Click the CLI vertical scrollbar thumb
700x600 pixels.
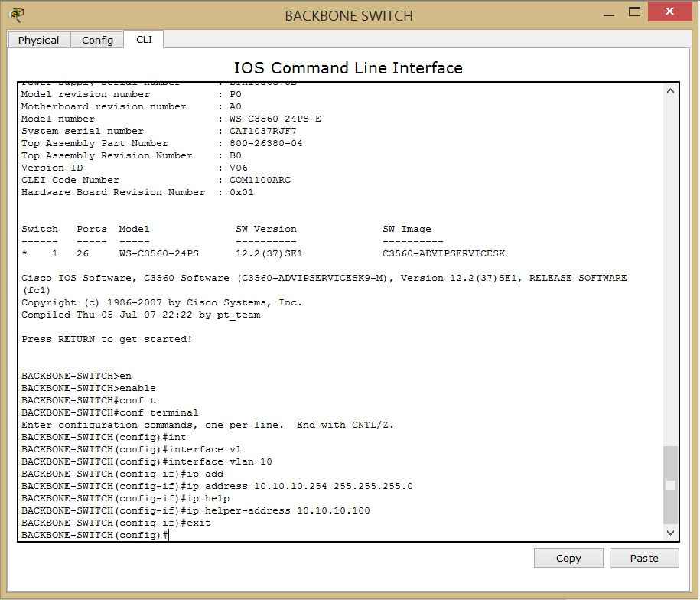tap(670, 485)
